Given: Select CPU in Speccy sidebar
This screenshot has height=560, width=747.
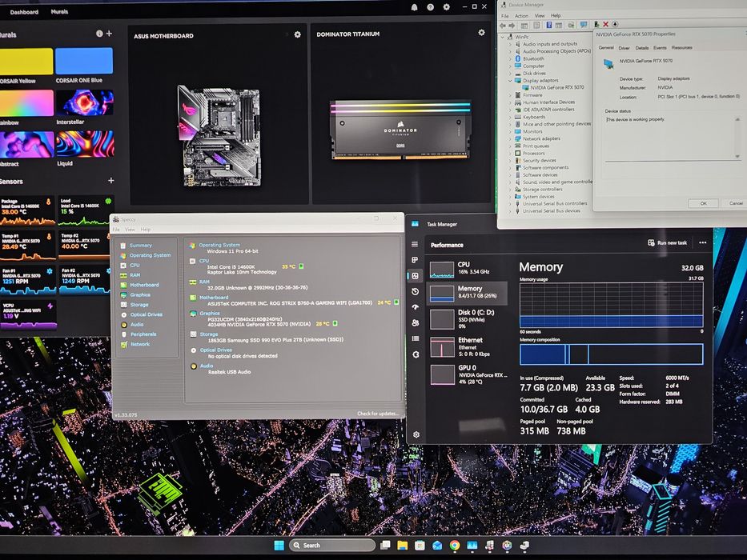Looking at the screenshot, I should pos(135,266).
